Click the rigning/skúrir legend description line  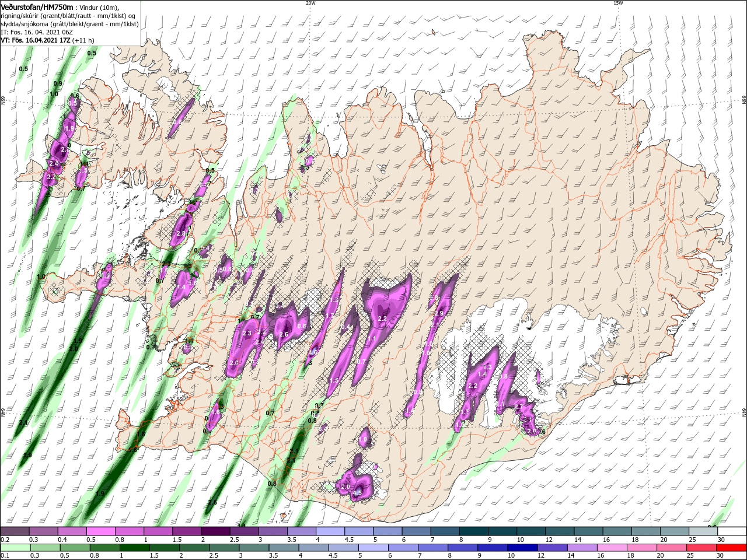pos(69,16)
